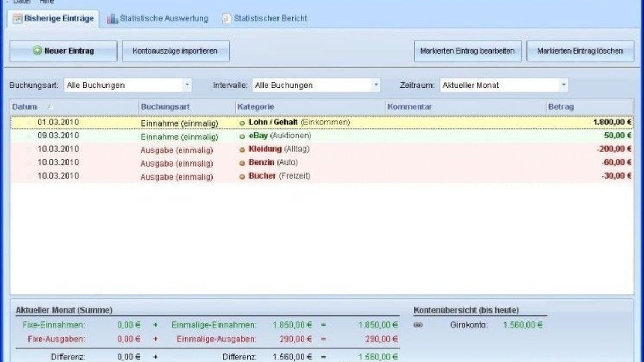The image size is (644, 362).
Task: Open the Datei menu
Action: pyautogui.click(x=21, y=2)
